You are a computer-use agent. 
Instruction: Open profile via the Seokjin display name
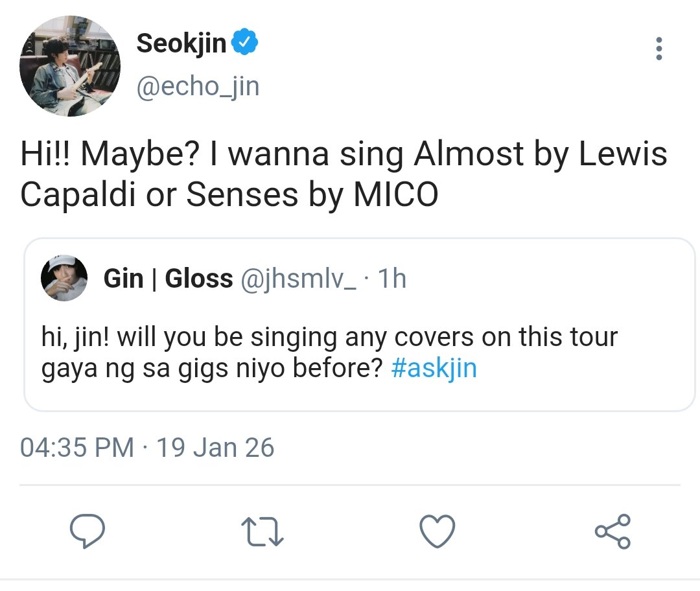pos(181,44)
